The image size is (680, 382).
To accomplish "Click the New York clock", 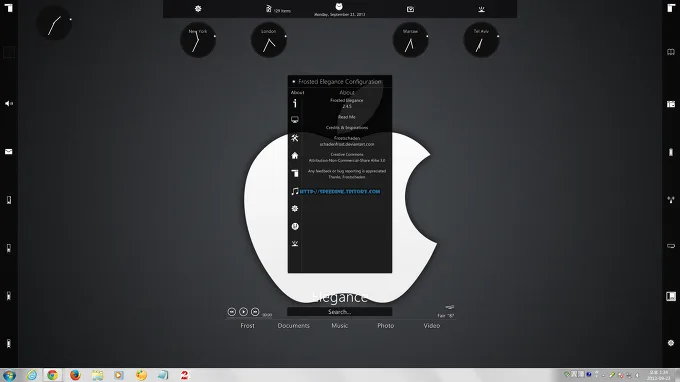I will pyautogui.click(x=198, y=40).
